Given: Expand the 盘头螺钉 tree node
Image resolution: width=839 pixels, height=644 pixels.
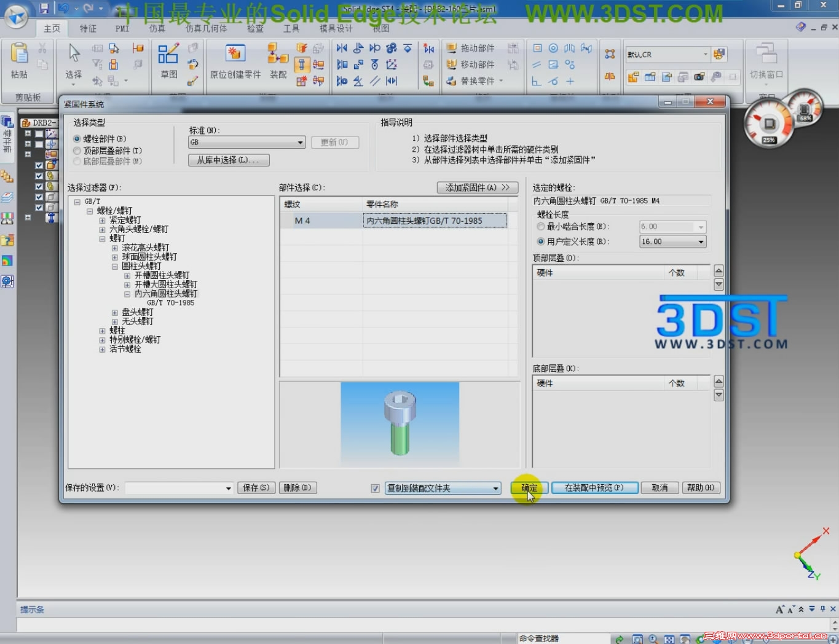Looking at the screenshot, I should coord(115,312).
